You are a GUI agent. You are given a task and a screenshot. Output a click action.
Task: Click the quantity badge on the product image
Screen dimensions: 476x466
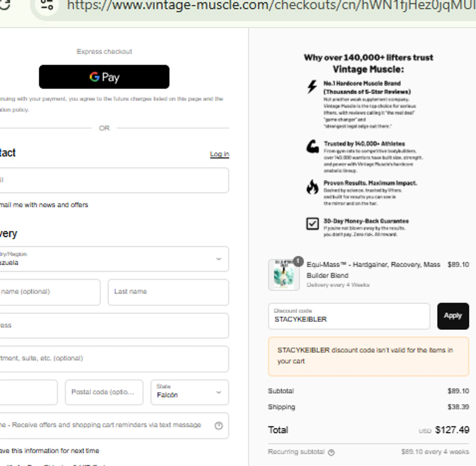coord(298,261)
